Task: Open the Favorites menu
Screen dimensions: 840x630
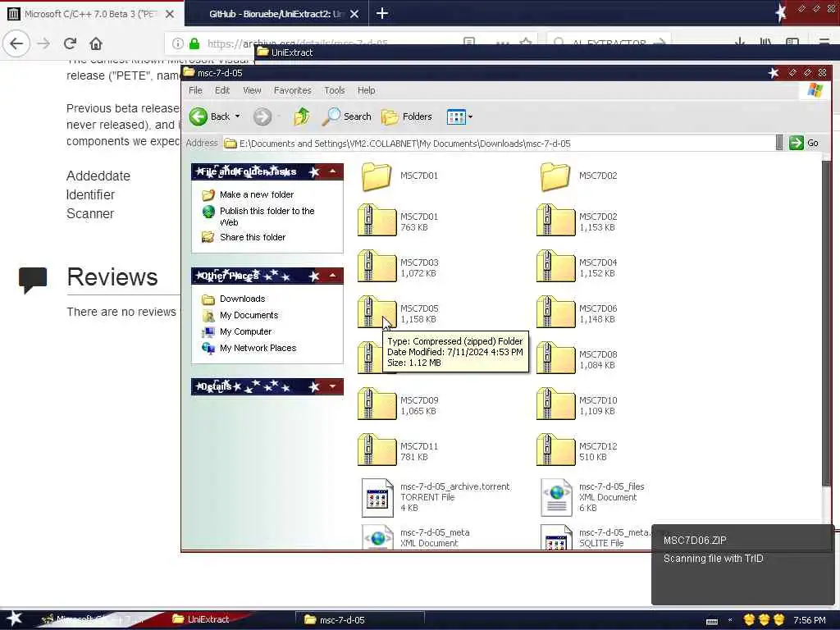Action: click(293, 90)
